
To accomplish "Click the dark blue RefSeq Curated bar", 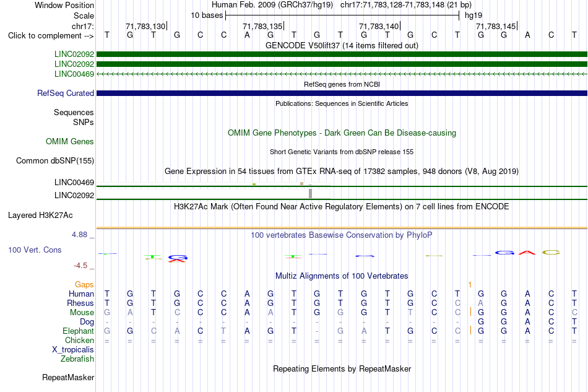I will tap(342, 93).
